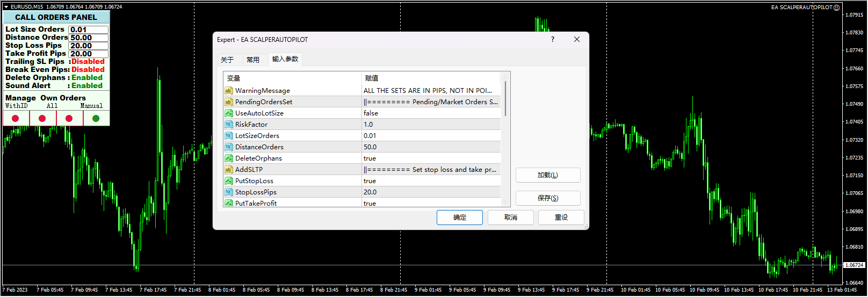
Task: Click the 加载(L) button
Action: point(547,175)
